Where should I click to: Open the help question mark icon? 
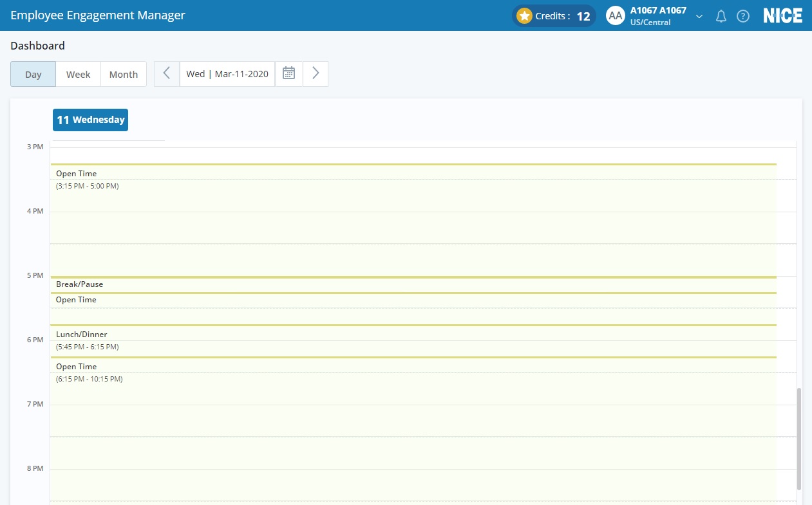pyautogui.click(x=743, y=17)
